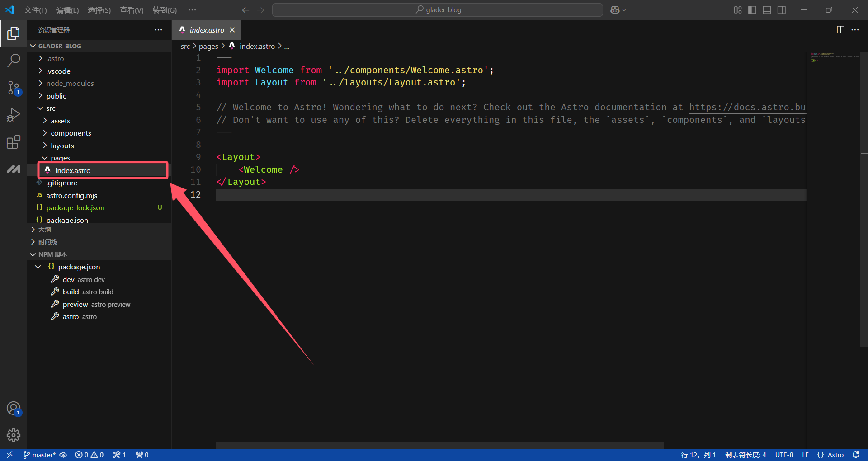Open the Extensions view
This screenshot has height=461, width=868.
point(14,142)
